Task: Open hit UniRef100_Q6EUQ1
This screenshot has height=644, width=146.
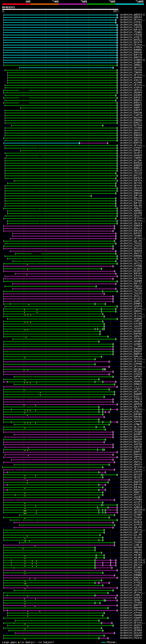Action: pyautogui.click(x=131, y=25)
